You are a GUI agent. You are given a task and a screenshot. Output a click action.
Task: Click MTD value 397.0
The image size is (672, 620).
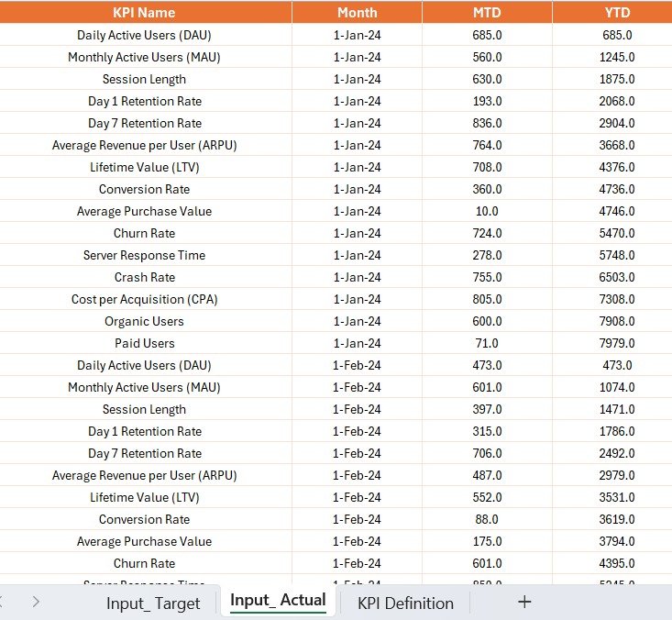pos(487,409)
